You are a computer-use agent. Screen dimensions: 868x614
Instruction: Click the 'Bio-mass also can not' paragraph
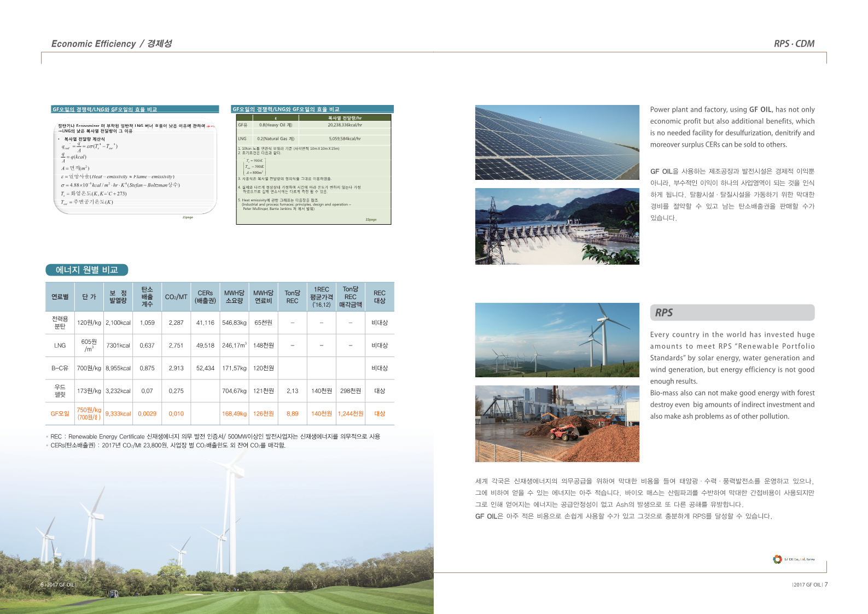pos(732,405)
